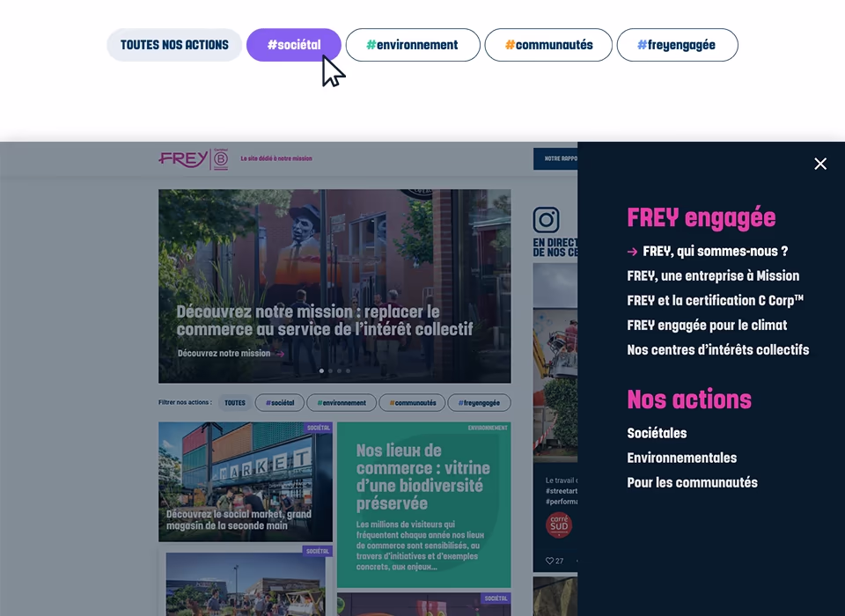845x616 pixels.
Task: Open FREY, une entreprise à Mission link
Action: [713, 276]
